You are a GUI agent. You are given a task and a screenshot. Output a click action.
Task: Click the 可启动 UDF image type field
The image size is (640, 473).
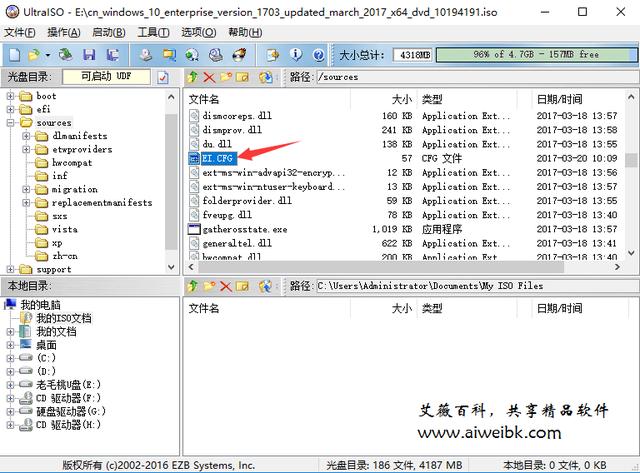(x=106, y=77)
